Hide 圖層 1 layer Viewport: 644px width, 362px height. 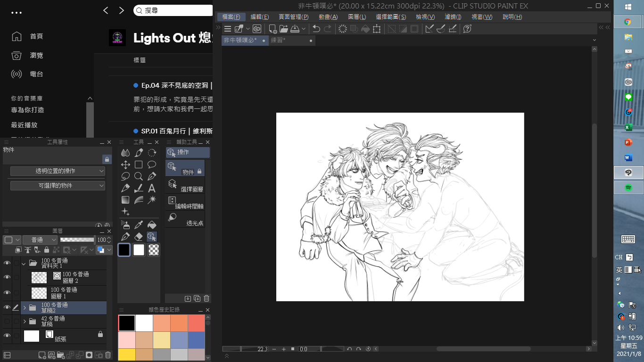[7, 293]
